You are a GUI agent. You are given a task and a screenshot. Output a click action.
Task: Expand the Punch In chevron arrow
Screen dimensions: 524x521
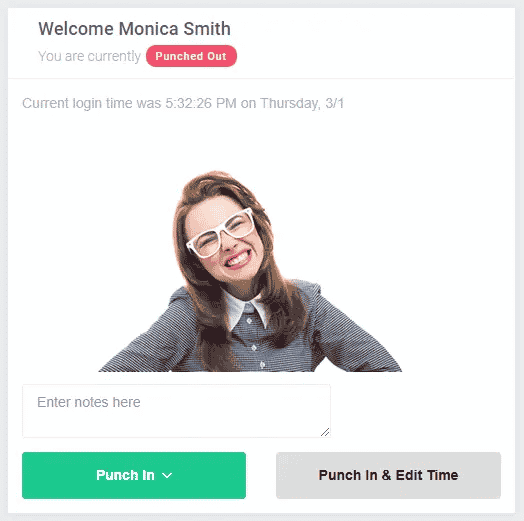[x=167, y=476]
